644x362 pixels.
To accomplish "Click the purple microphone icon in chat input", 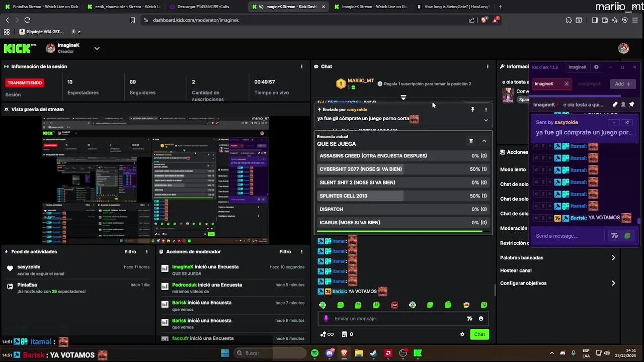I will click(x=326, y=319).
